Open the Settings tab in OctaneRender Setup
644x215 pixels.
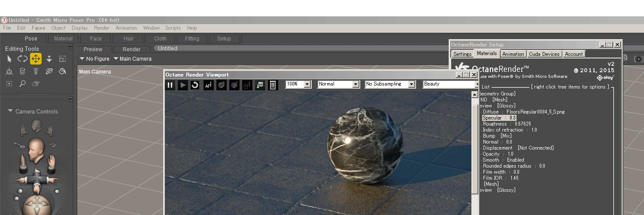coord(462,54)
